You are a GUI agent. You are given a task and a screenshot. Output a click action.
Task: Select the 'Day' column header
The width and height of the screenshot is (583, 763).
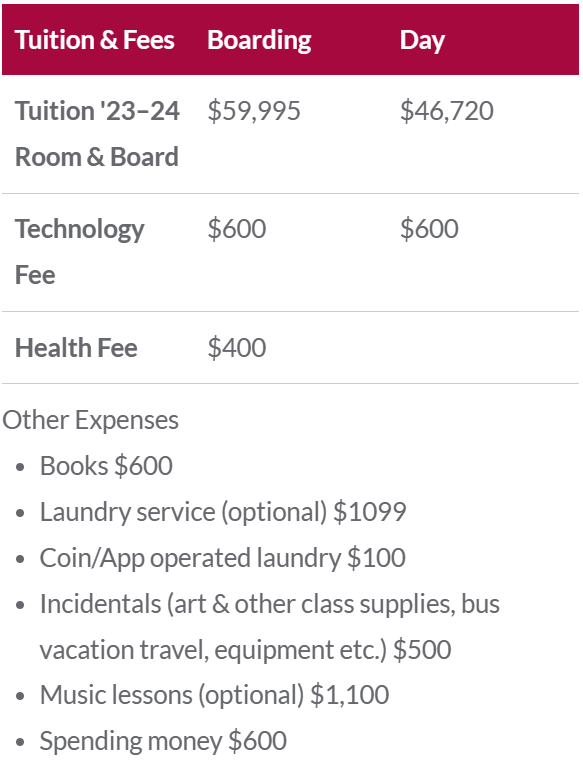pos(422,40)
